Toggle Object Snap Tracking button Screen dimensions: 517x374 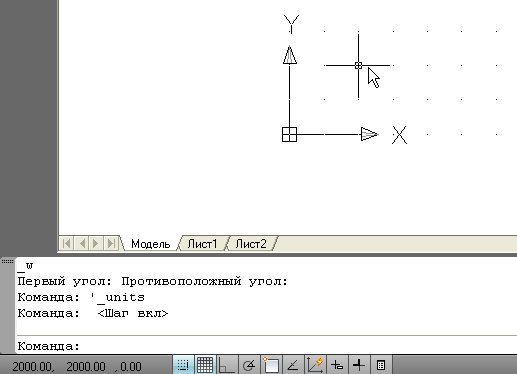293,365
